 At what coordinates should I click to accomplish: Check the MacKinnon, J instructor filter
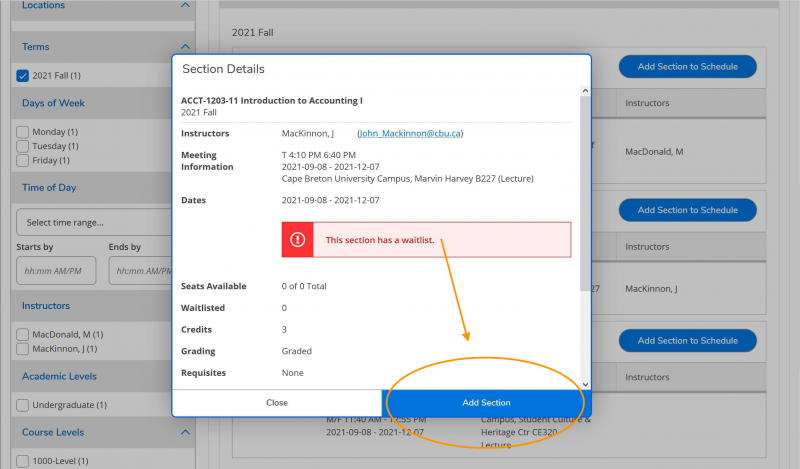22,349
